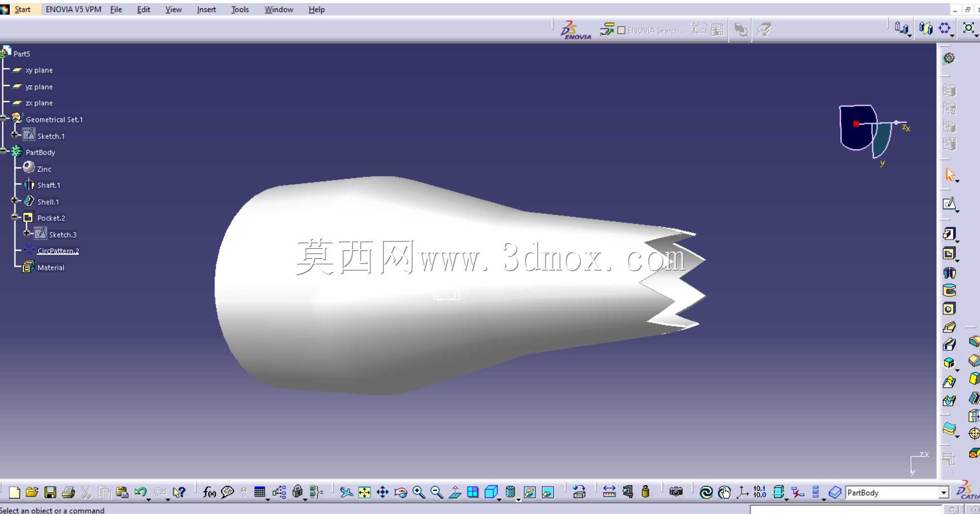This screenshot has height=514, width=980.
Task: Open the ENOVIA V5 VPM menu
Action: point(73,9)
